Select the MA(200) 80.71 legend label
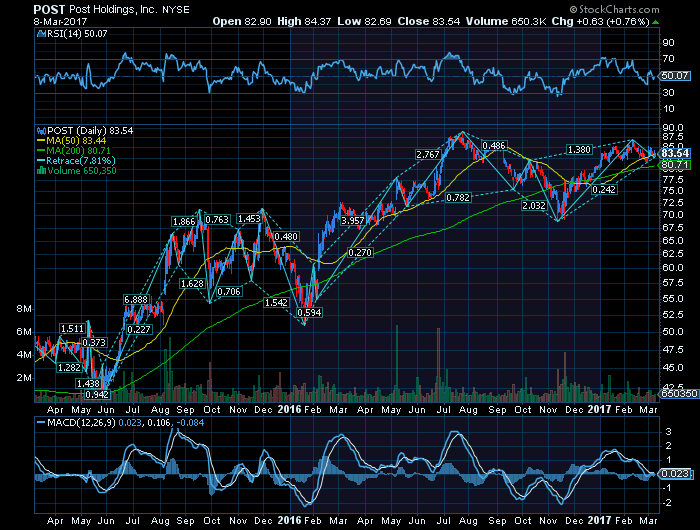This screenshot has height=530, width=700. point(79,151)
